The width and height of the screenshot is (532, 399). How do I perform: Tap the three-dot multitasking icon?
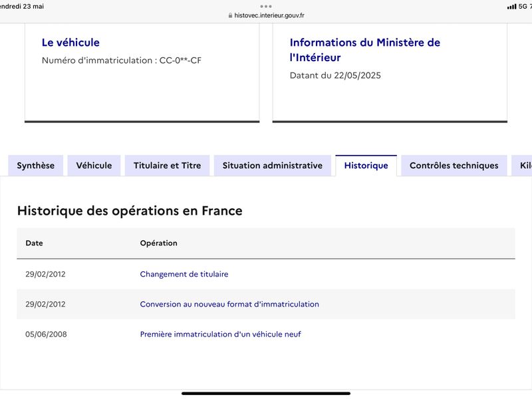[x=266, y=6]
